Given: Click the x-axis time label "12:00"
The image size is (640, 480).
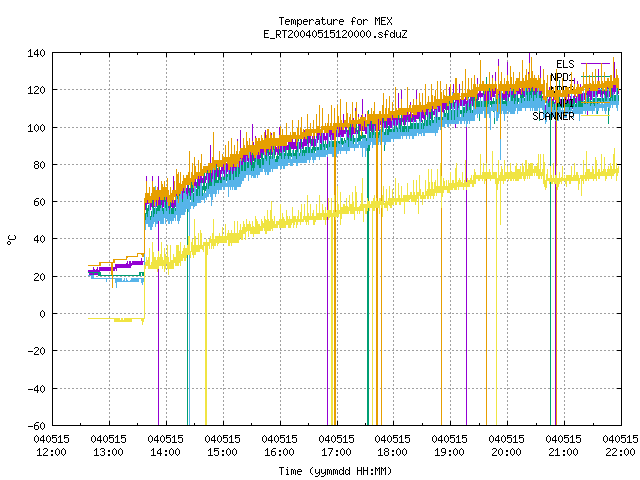Looking at the screenshot, I should [51, 452].
